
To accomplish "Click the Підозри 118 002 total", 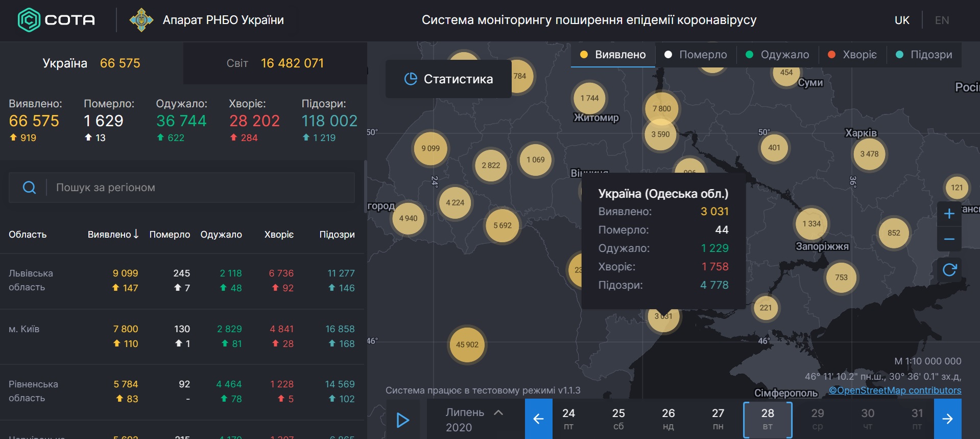I will 329,121.
